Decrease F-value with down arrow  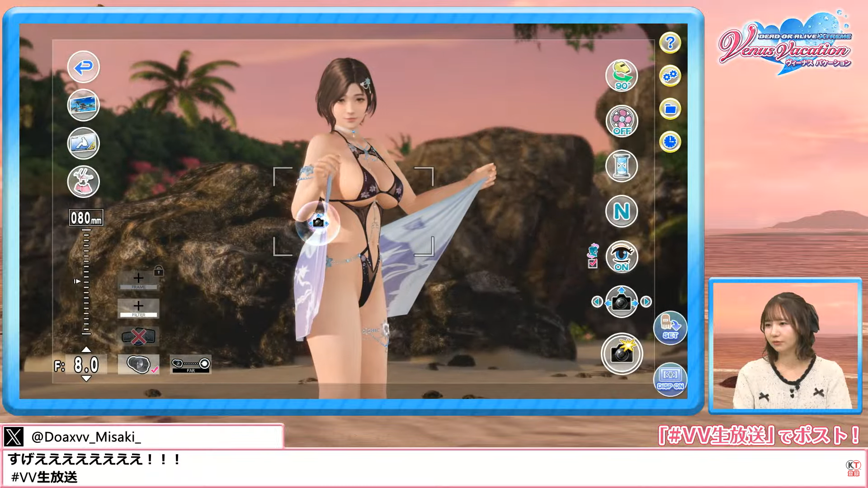point(86,379)
